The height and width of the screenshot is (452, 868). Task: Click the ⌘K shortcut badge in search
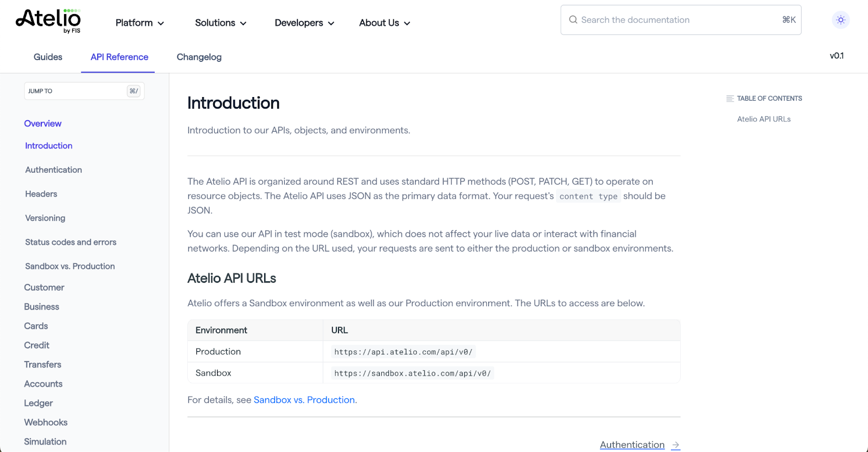tap(789, 20)
